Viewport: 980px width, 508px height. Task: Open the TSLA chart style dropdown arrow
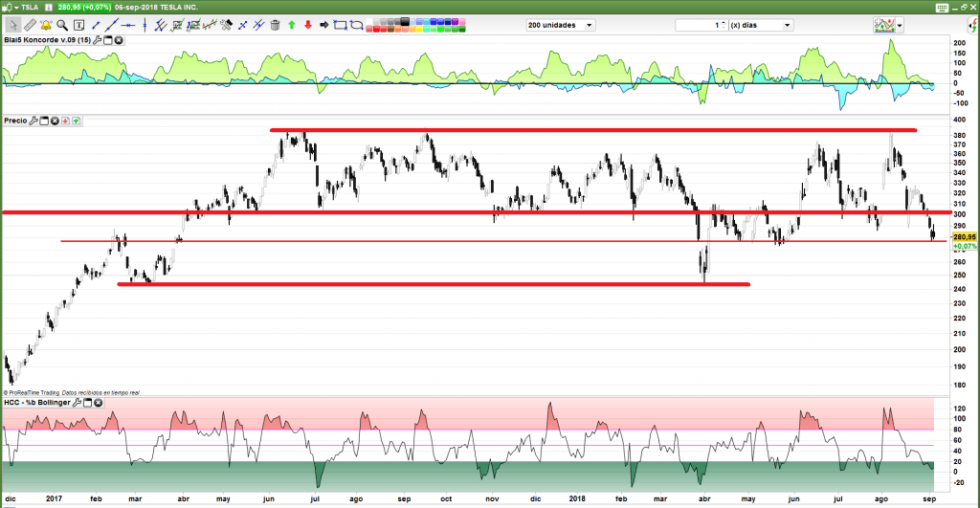click(x=15, y=7)
